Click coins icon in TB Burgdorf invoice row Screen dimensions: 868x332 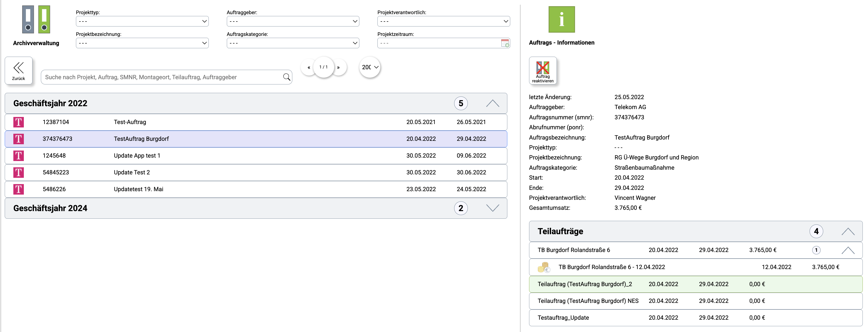(x=543, y=267)
